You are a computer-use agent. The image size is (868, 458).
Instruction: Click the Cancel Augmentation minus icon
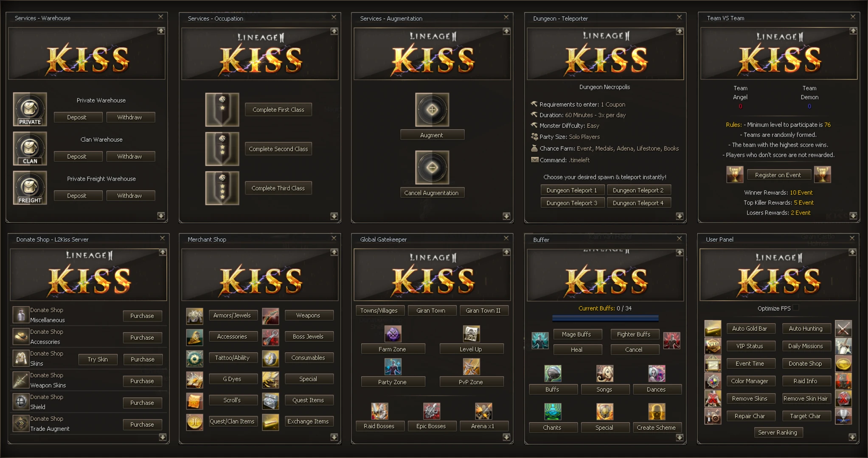(432, 168)
